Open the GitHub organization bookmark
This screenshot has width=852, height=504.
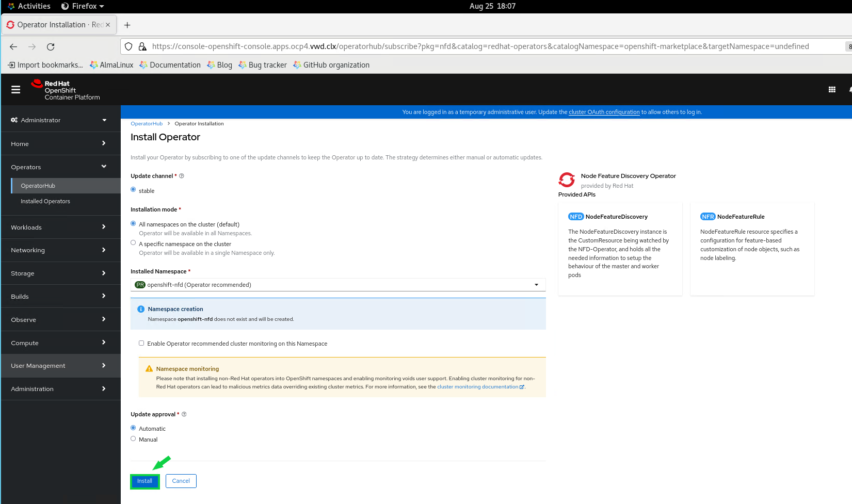(x=331, y=65)
